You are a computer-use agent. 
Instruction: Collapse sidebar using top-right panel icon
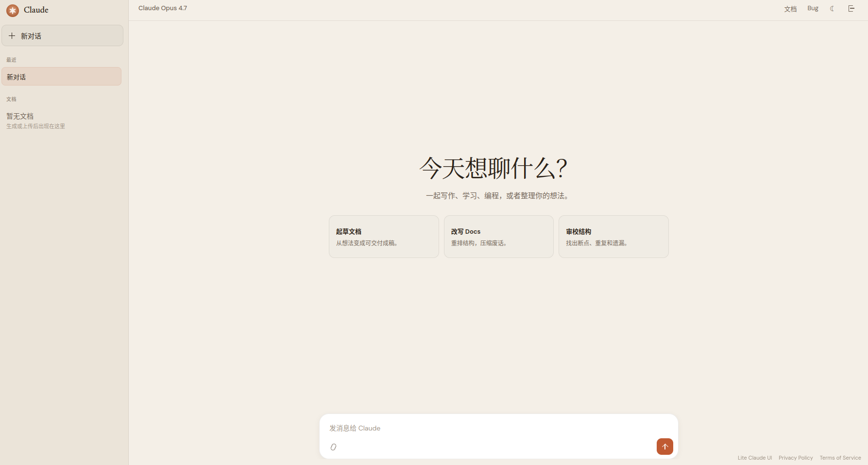(851, 9)
